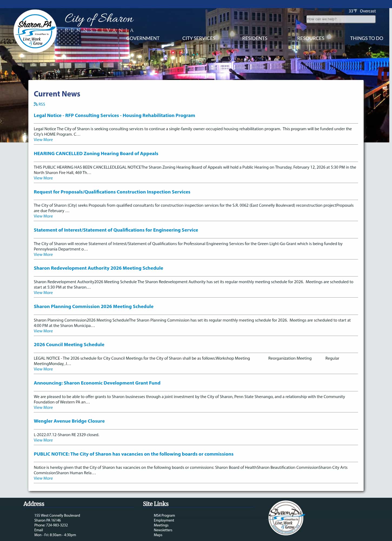The height and width of the screenshot is (541, 392).
Task: Open the Maps footer link
Action: click(x=158, y=535)
